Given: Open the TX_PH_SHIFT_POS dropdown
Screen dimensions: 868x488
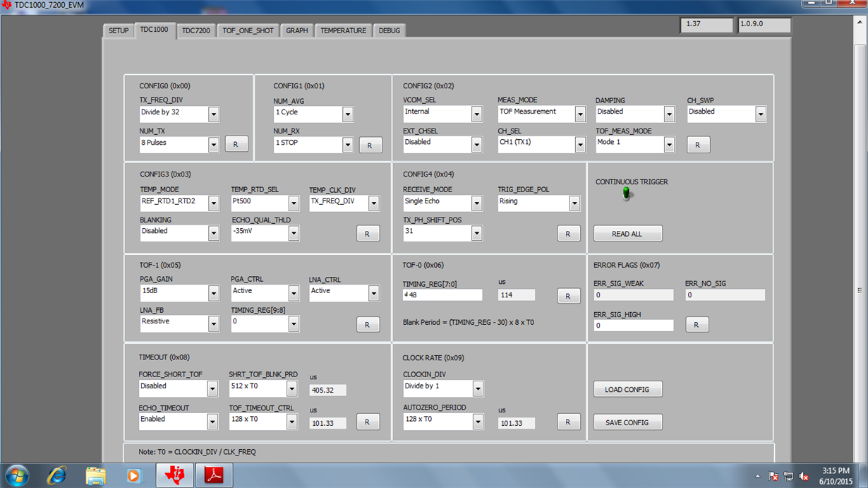Looking at the screenshot, I should coord(477,233).
